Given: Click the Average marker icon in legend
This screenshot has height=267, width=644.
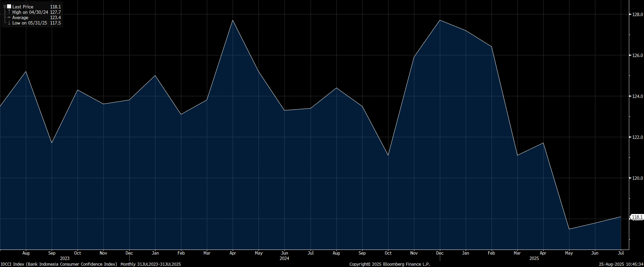Looking at the screenshot, I should point(9,17).
